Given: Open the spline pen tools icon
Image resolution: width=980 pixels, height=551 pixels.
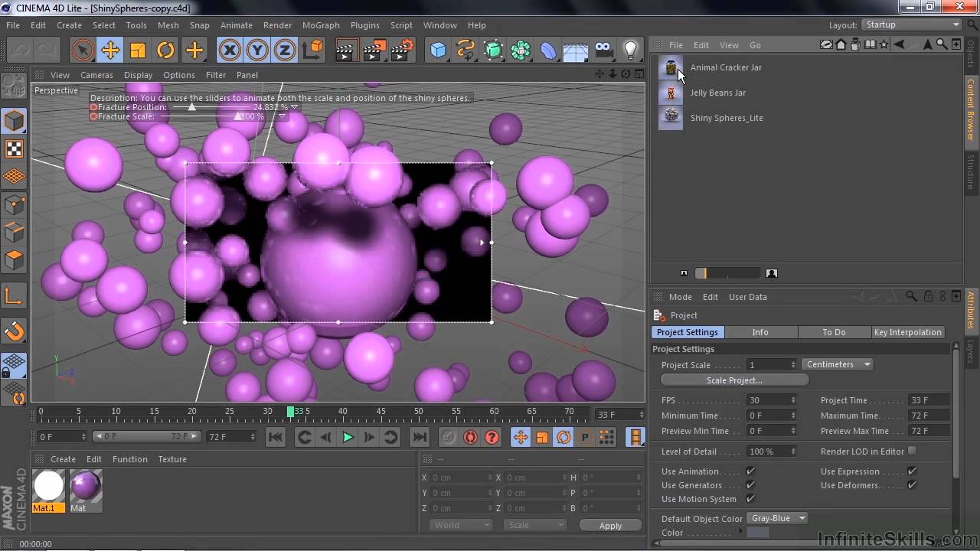Looking at the screenshot, I should click(465, 51).
